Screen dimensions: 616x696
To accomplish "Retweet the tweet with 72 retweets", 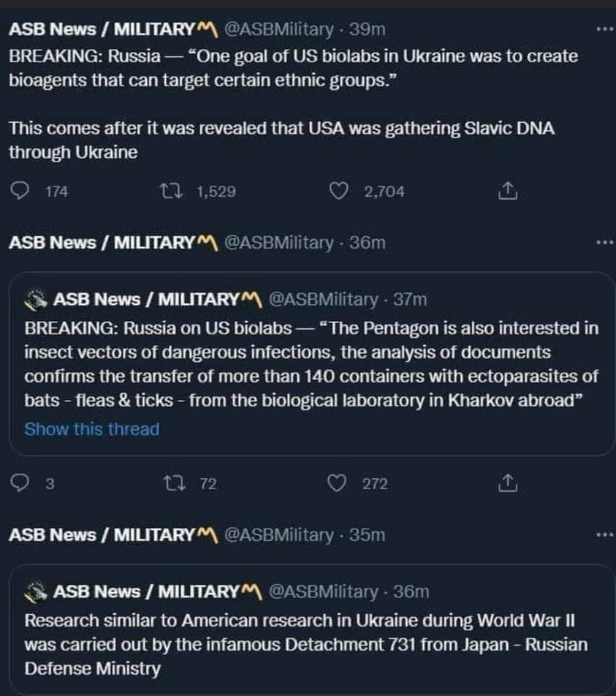I will pyautogui.click(x=171, y=483).
